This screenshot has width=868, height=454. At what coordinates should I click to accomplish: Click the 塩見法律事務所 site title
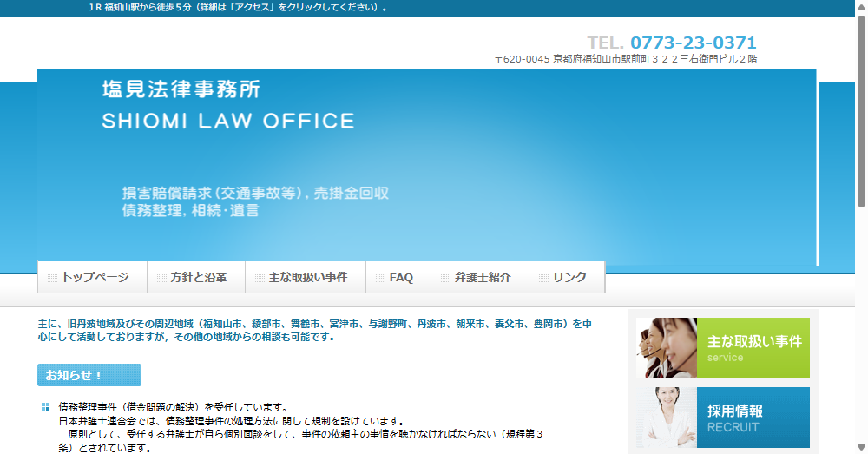click(181, 89)
